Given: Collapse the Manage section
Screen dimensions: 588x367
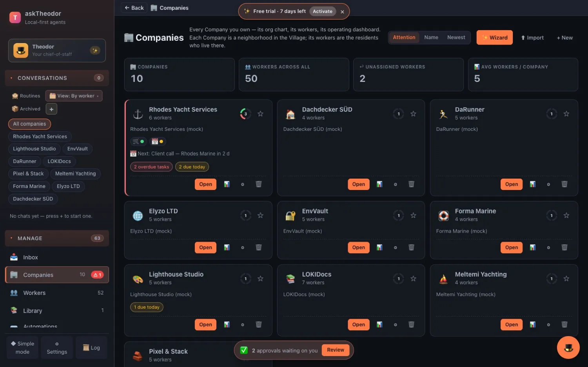Looking at the screenshot, I should [57, 238].
